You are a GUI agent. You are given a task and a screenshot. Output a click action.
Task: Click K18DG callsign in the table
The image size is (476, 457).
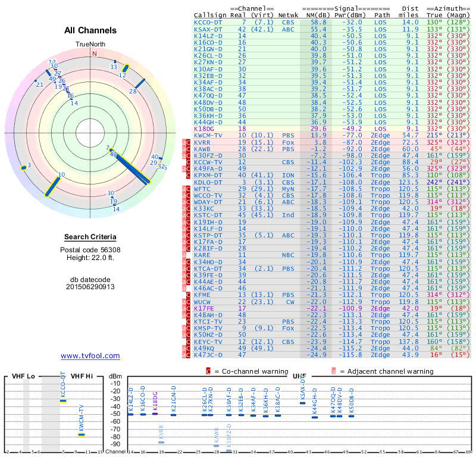pos(205,129)
